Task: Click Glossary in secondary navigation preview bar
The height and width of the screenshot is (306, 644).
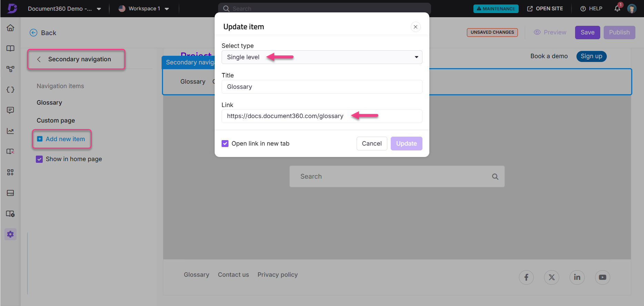Action: point(193,82)
